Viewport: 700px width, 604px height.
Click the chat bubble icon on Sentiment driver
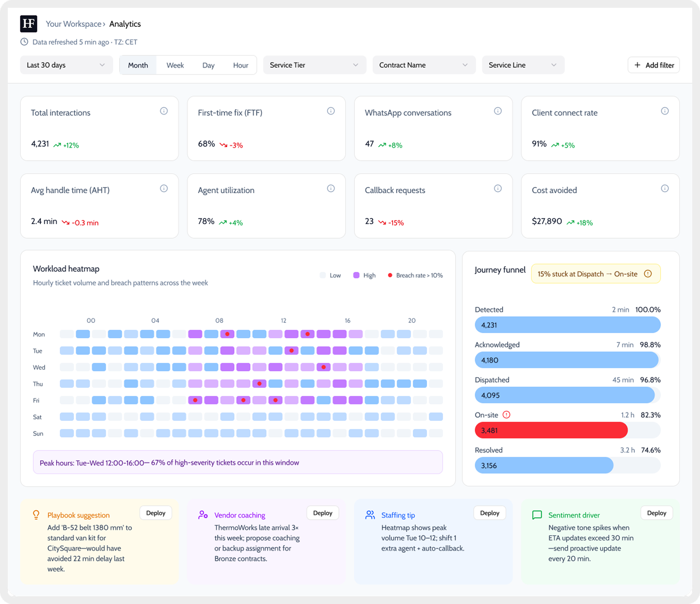[537, 515]
